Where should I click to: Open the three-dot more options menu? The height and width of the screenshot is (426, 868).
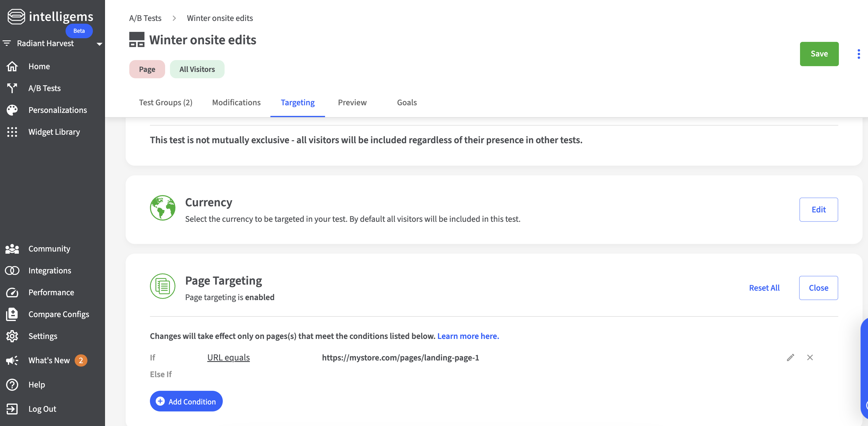(x=859, y=54)
